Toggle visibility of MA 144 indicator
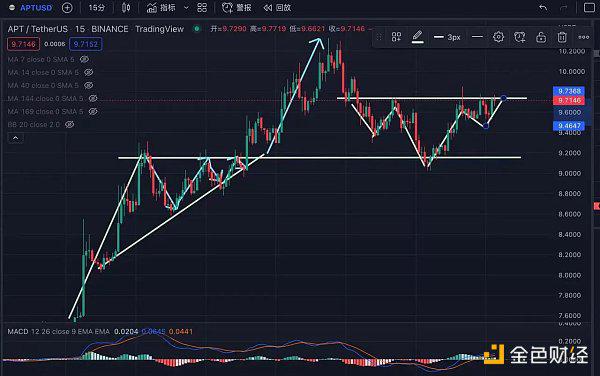This screenshot has width=600, height=376. (x=93, y=98)
